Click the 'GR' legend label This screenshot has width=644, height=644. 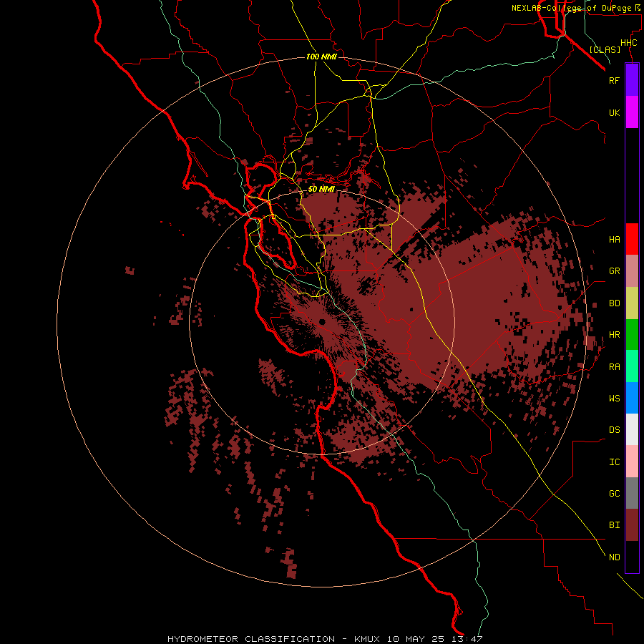pos(614,271)
